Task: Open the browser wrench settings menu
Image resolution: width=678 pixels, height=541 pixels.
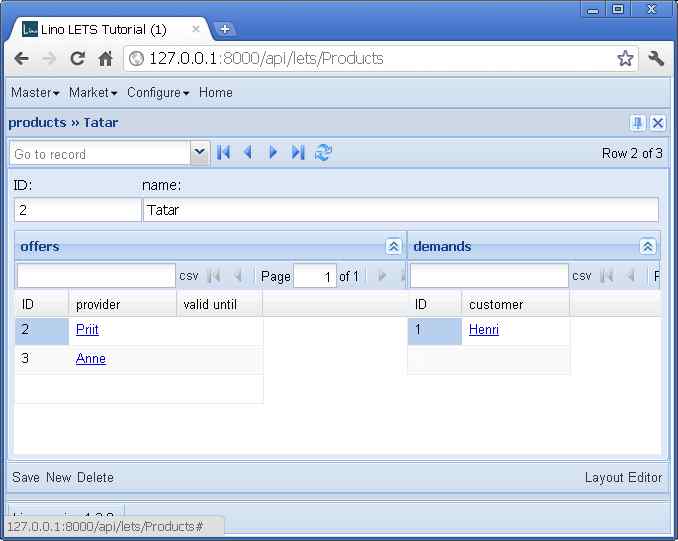Action: (x=656, y=58)
